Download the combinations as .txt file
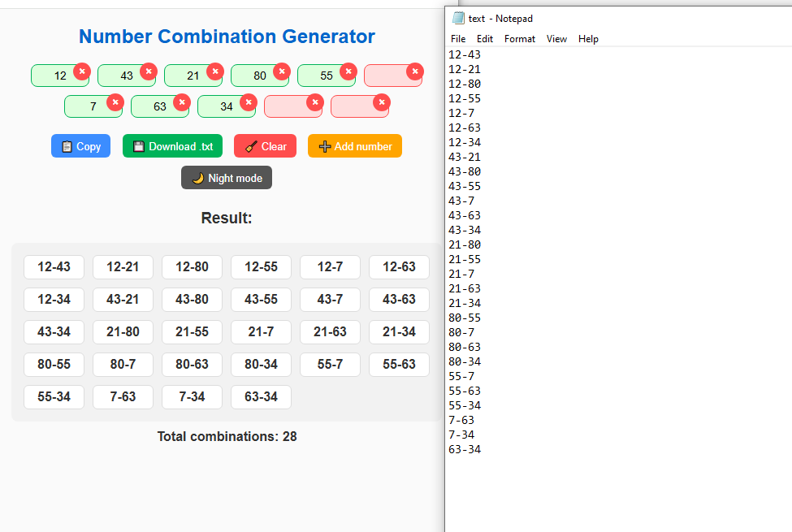The image size is (792, 532). tap(172, 146)
